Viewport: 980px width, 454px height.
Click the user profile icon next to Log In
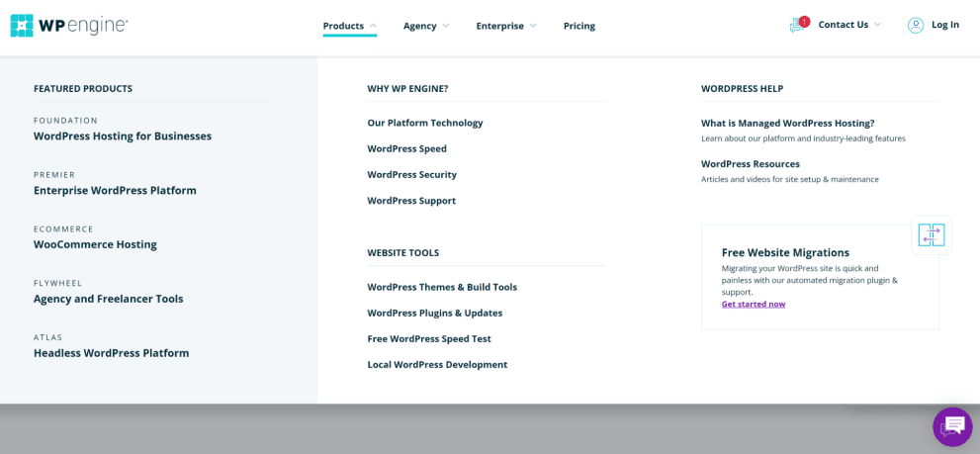click(x=916, y=25)
